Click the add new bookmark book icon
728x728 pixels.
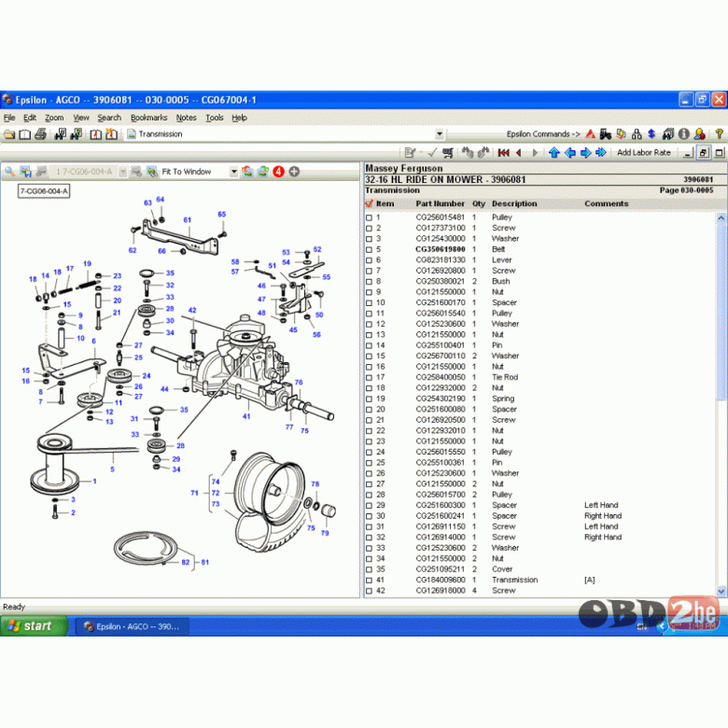pos(111,134)
